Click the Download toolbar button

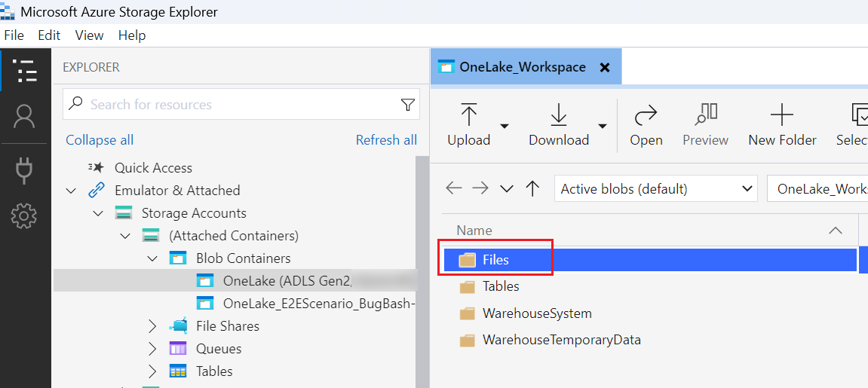pos(559,124)
